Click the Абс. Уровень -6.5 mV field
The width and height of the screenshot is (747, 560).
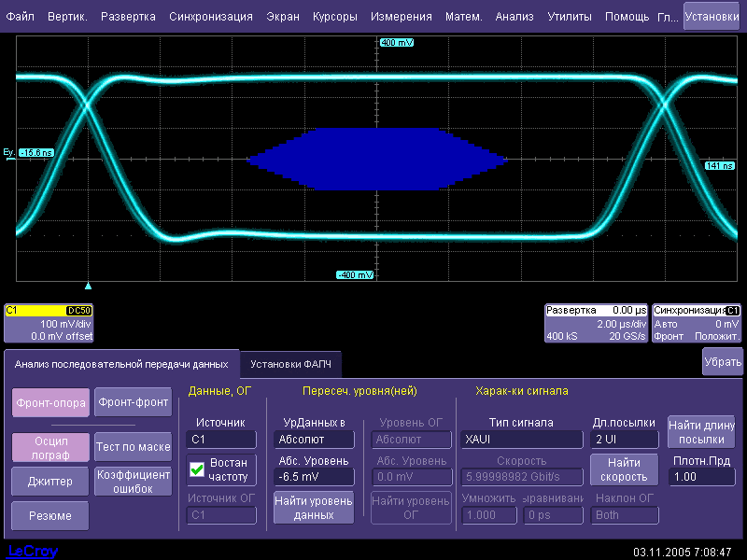(313, 477)
